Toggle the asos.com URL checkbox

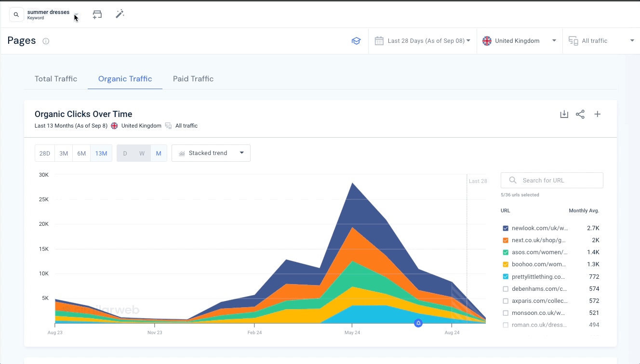506,252
